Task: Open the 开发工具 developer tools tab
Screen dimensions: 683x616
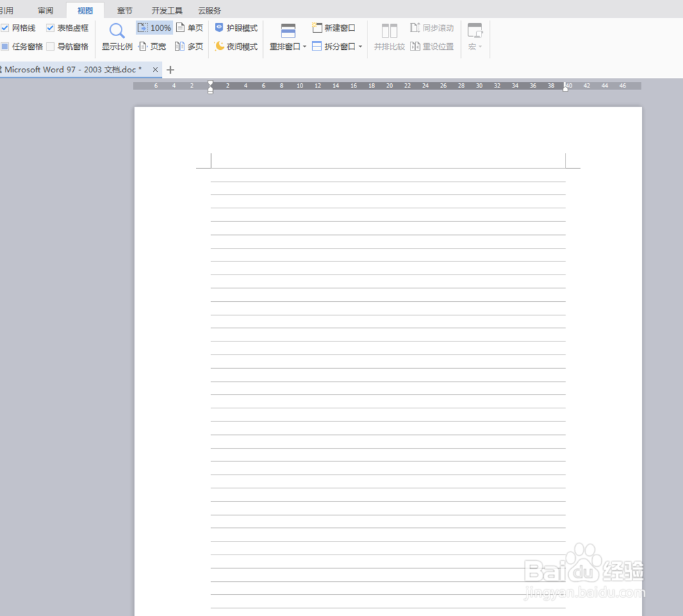Action: [x=167, y=10]
